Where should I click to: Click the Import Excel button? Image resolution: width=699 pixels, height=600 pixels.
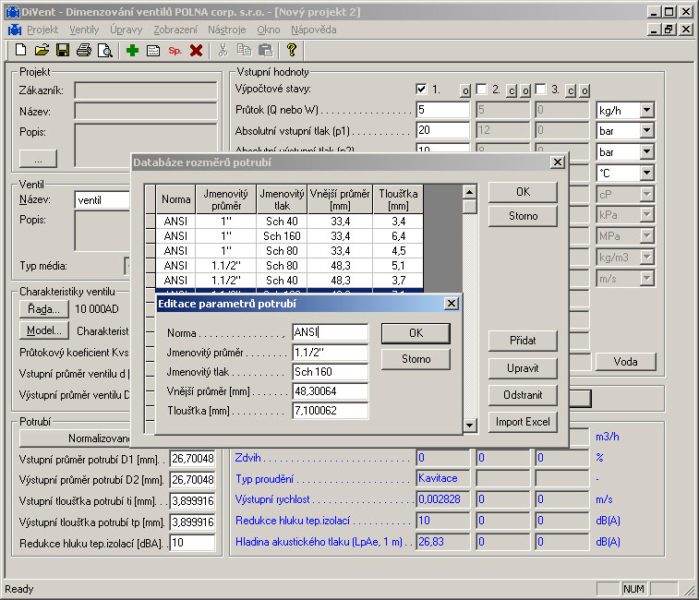pyautogui.click(x=522, y=422)
